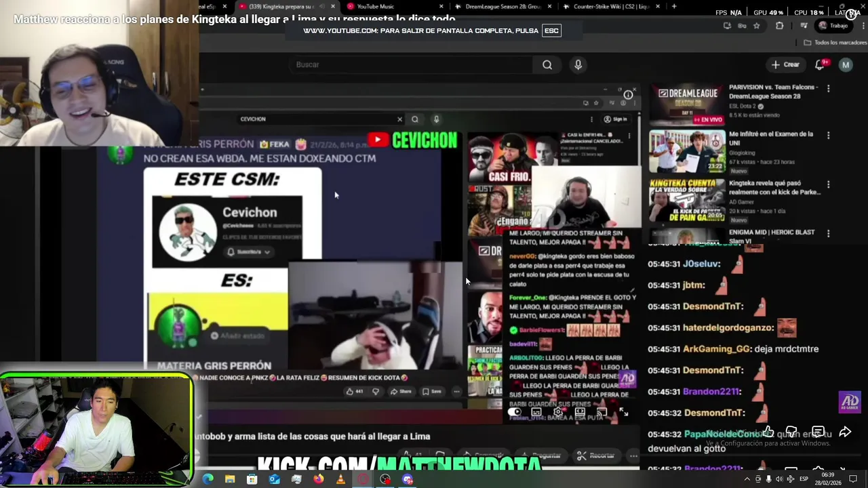Open overlay comments icon
868x488 pixels.
click(x=818, y=432)
